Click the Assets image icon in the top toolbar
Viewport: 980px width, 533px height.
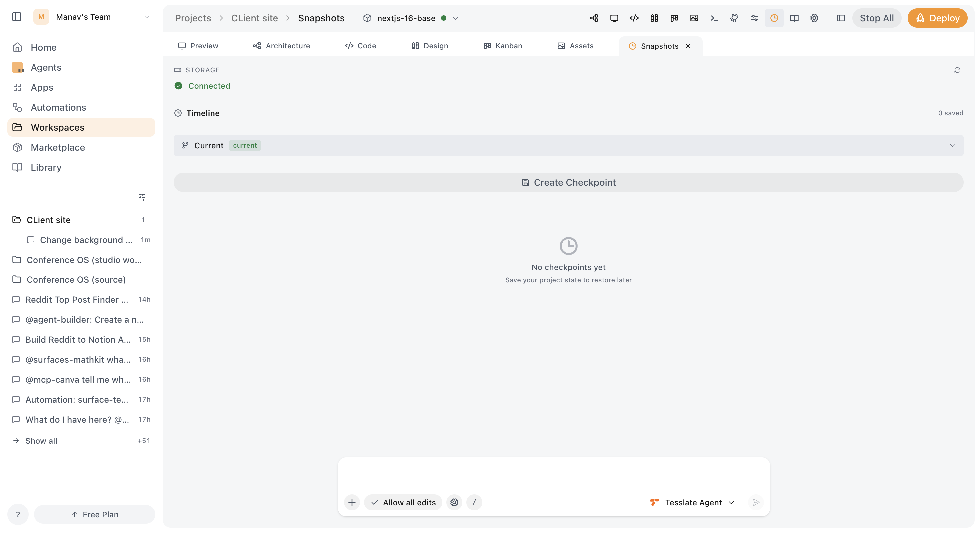point(694,18)
